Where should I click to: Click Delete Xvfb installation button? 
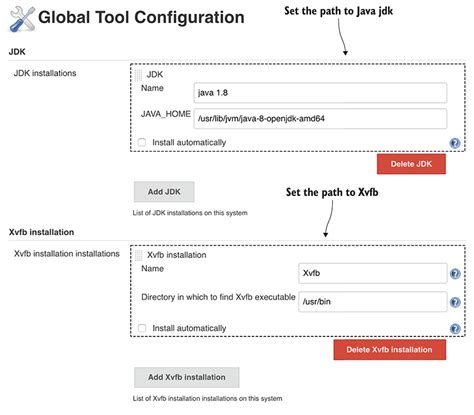coord(389,350)
